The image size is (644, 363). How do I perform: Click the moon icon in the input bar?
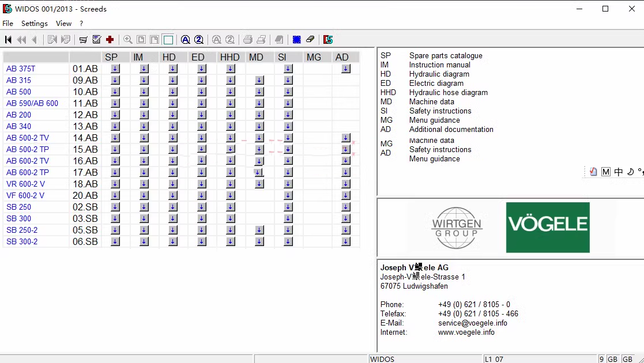click(630, 172)
